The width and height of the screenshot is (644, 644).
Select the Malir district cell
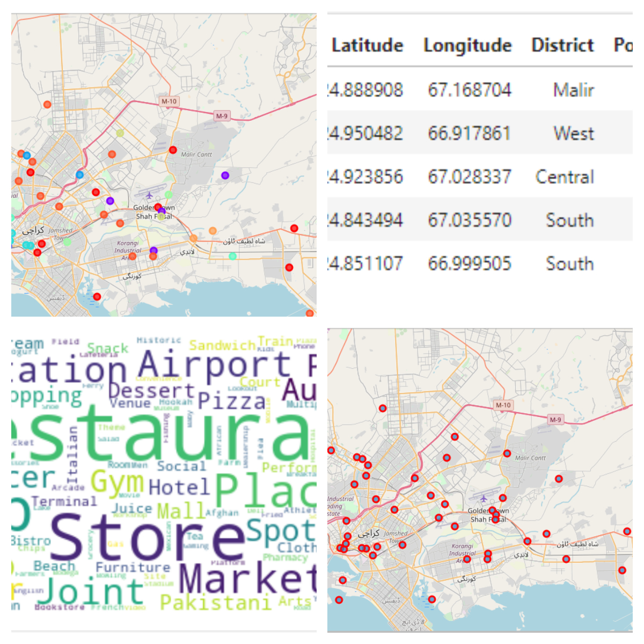[x=573, y=90]
